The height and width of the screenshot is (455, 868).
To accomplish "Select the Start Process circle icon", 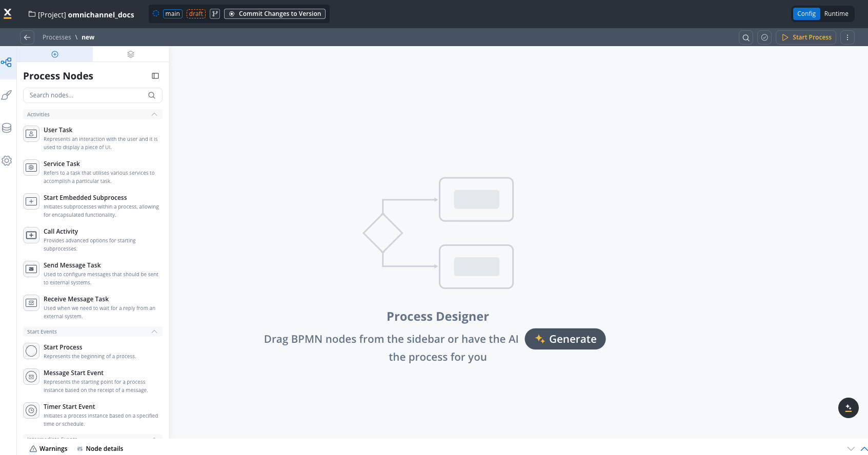I will 31,351.
